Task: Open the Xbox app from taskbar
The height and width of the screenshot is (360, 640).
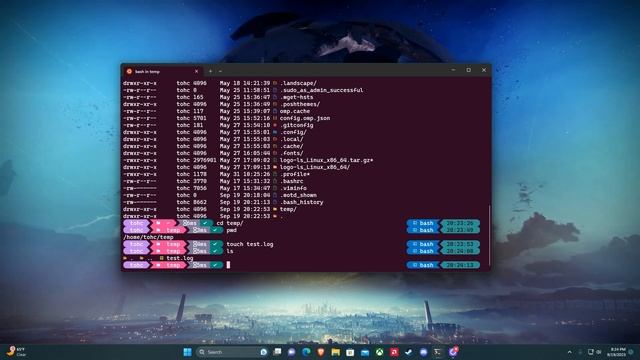Action: click(x=380, y=352)
